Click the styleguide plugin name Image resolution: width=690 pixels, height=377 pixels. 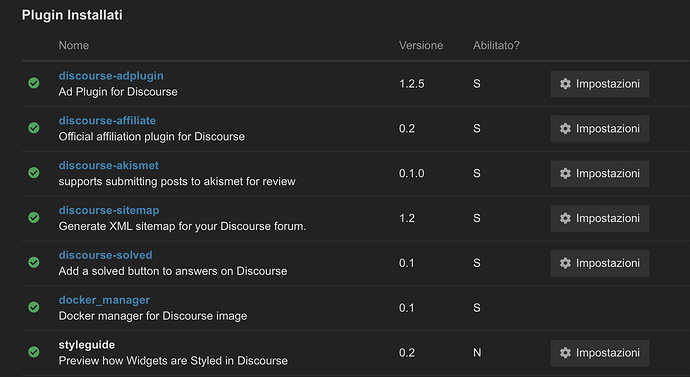point(87,345)
